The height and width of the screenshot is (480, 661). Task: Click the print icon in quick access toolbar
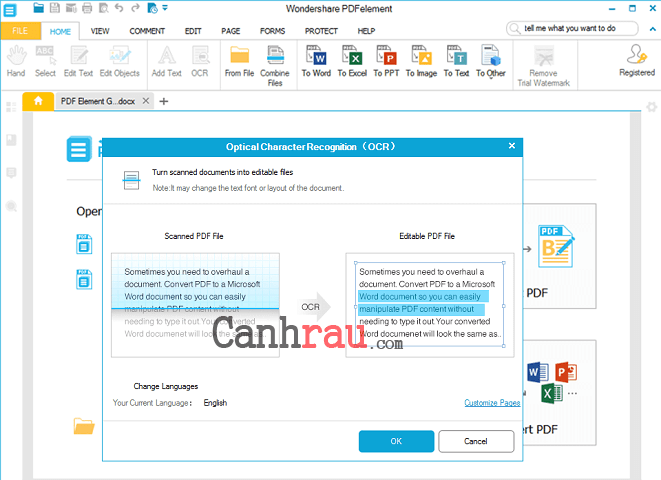point(87,8)
